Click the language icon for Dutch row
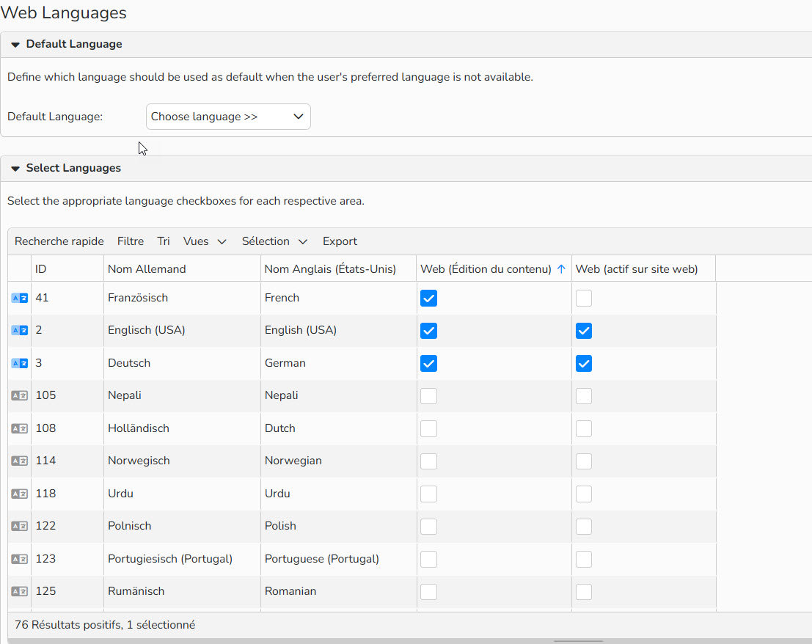 20,428
